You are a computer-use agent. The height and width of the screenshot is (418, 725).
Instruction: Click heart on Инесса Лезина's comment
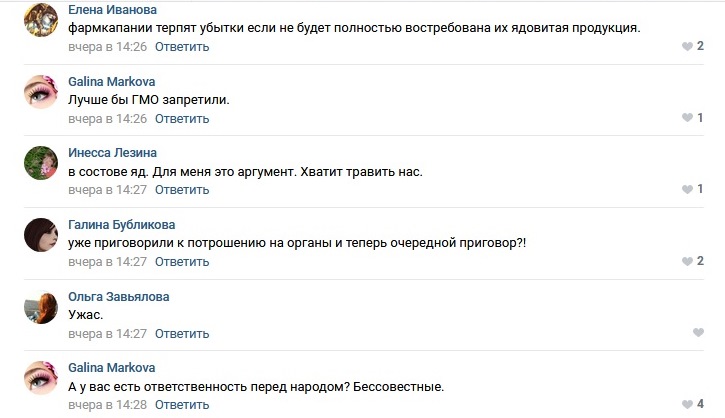click(x=687, y=189)
